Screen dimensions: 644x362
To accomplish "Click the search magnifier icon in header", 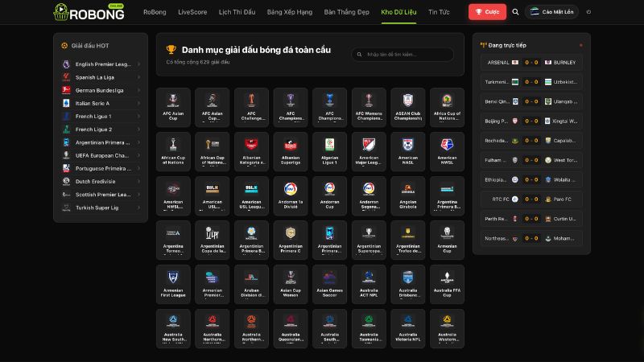I will click(x=515, y=12).
